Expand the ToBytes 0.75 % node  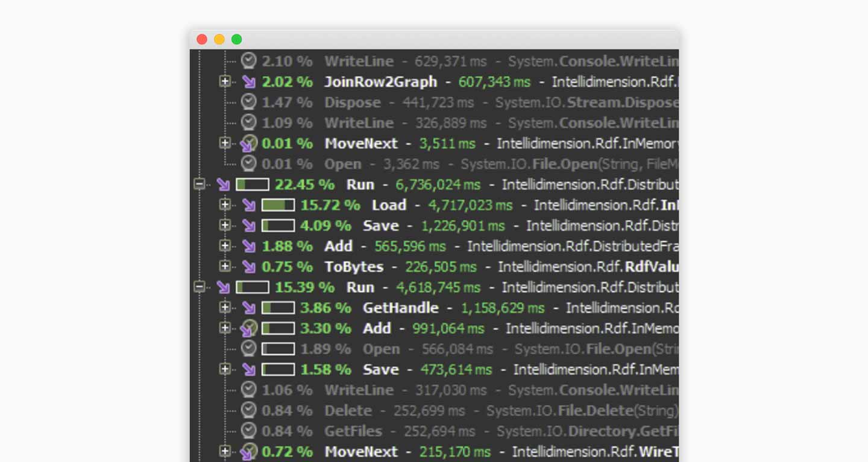(x=225, y=266)
